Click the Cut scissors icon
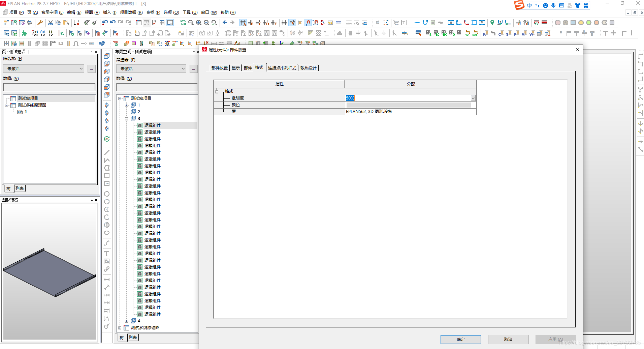644x349 pixels. click(50, 23)
